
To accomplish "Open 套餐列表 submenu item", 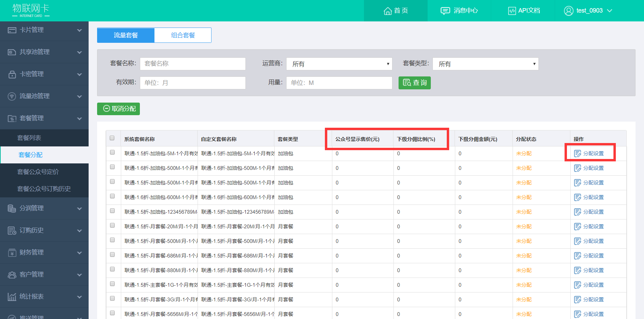I will coord(44,138).
